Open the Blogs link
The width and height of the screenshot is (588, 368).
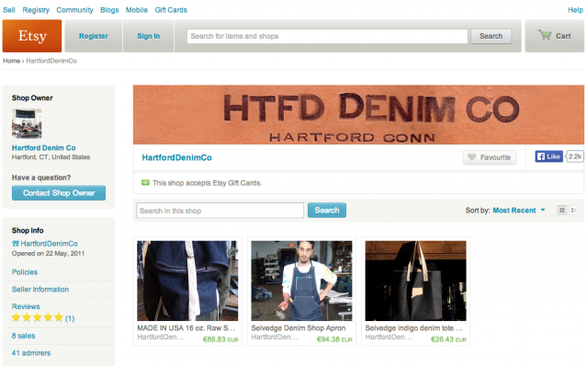point(109,10)
